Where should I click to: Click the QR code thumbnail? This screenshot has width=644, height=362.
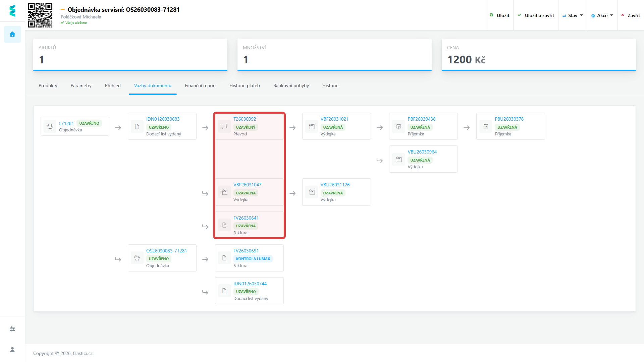(x=40, y=15)
